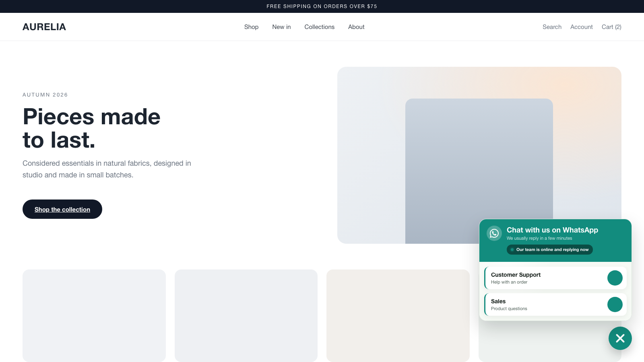This screenshot has height=362, width=644.
Task: Open the first product card thumbnail
Action: coord(94,316)
